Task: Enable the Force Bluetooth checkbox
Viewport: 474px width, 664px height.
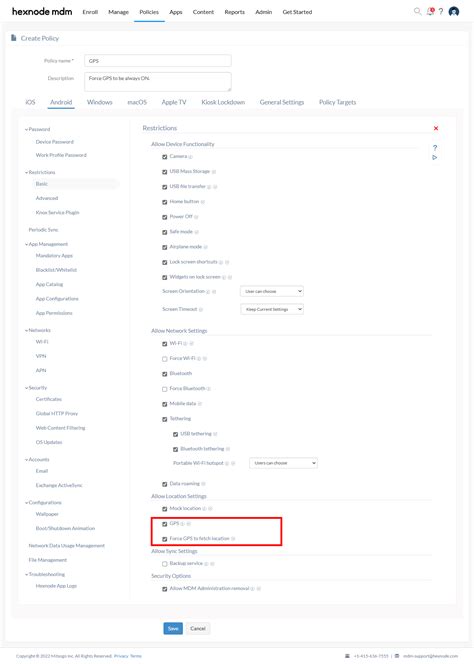Action: (165, 389)
